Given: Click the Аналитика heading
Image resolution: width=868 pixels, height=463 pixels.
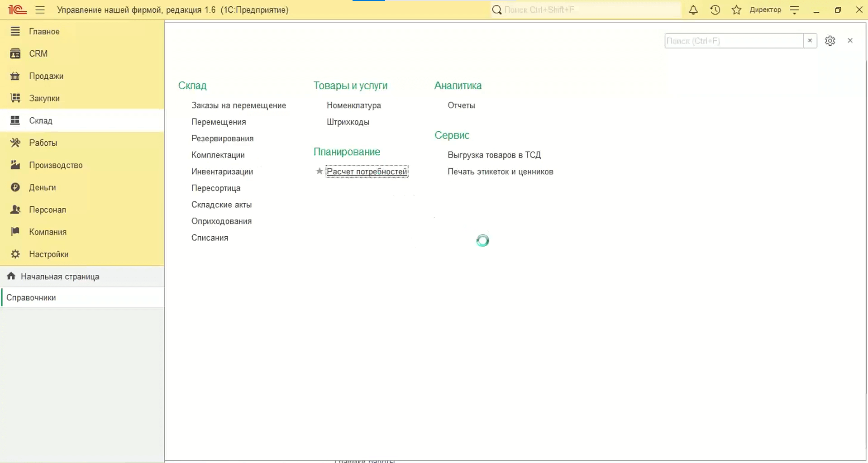Looking at the screenshot, I should tap(458, 85).
